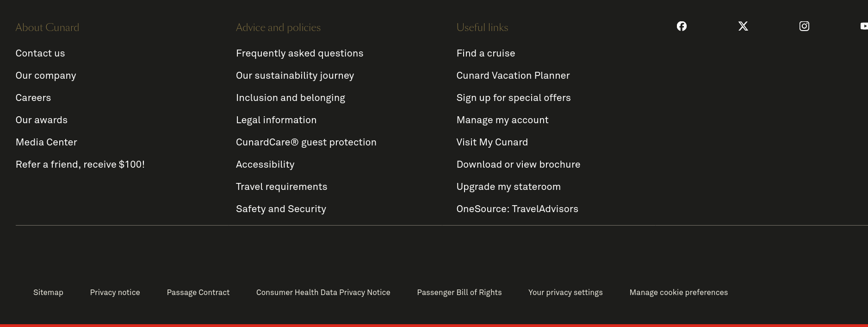Open Frequently asked questions
This screenshot has height=327, width=868.
click(299, 53)
